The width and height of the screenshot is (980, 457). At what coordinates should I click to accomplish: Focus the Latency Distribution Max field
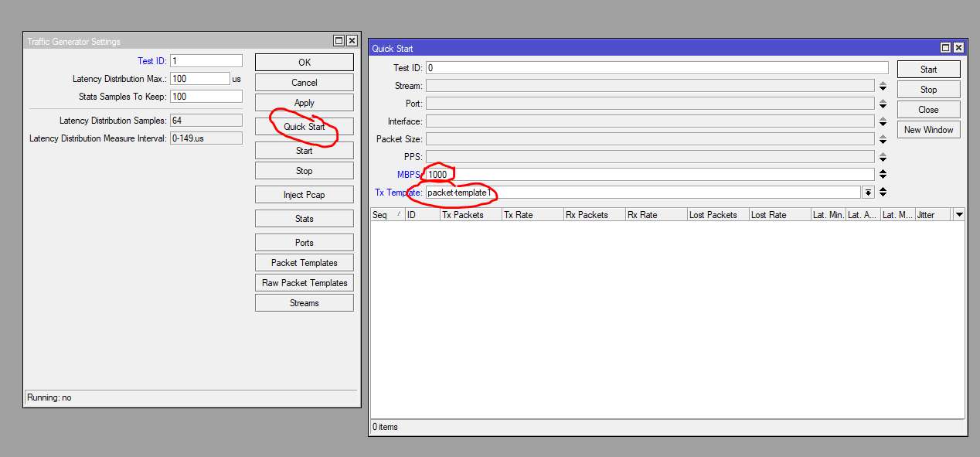(200, 79)
